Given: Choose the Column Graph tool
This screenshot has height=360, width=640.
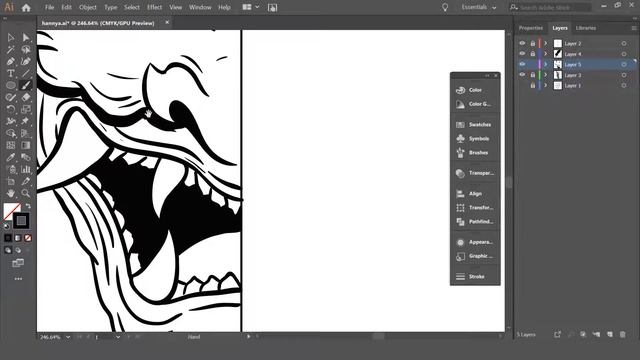Looking at the screenshot, I should [26, 169].
